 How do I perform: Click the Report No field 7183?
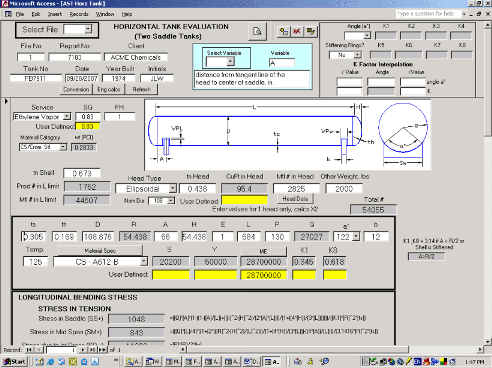point(74,57)
